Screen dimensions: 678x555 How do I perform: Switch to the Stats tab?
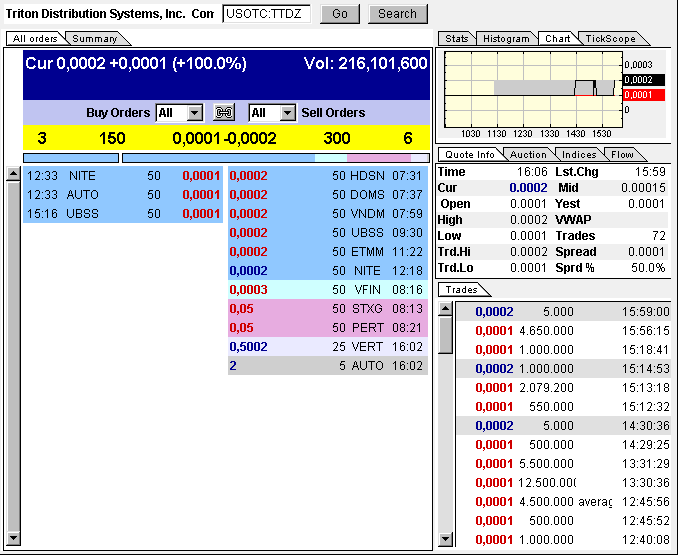[456, 39]
